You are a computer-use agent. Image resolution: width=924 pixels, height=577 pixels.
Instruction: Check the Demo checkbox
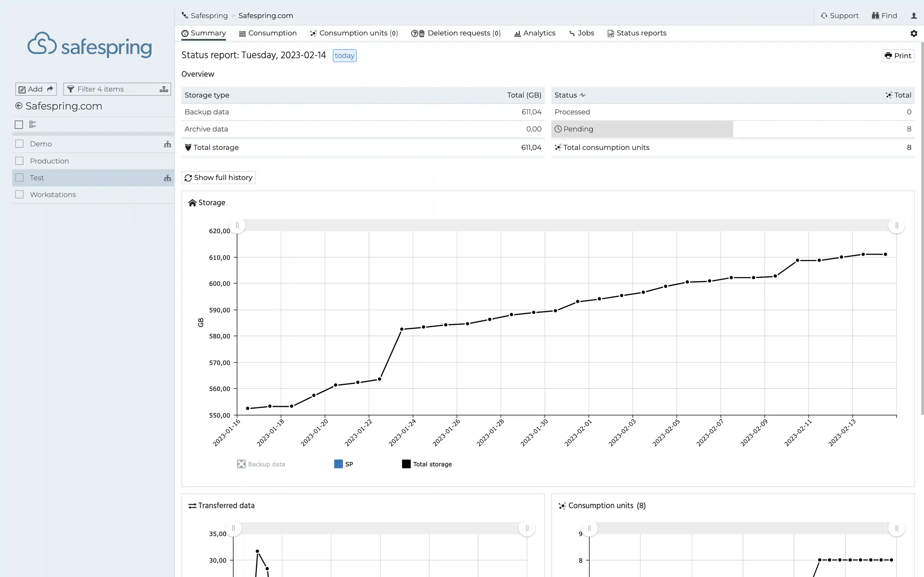19,143
